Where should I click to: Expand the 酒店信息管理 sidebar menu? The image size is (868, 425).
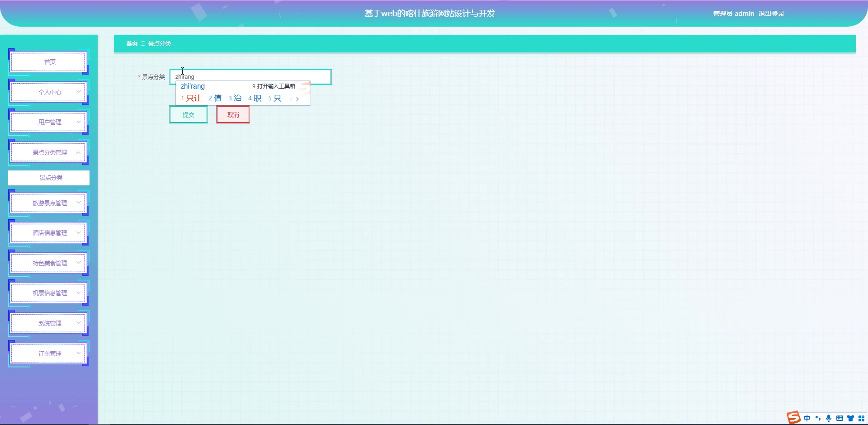pos(49,233)
